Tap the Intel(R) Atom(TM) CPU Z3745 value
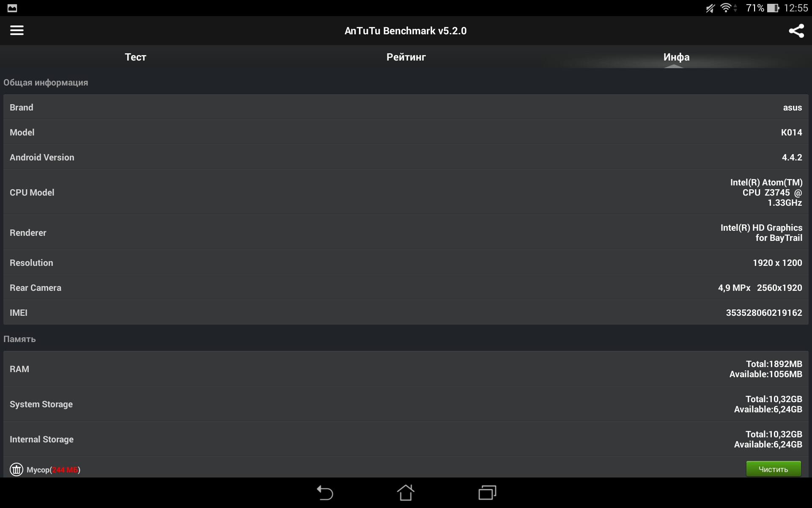812x508 pixels. [x=766, y=193]
